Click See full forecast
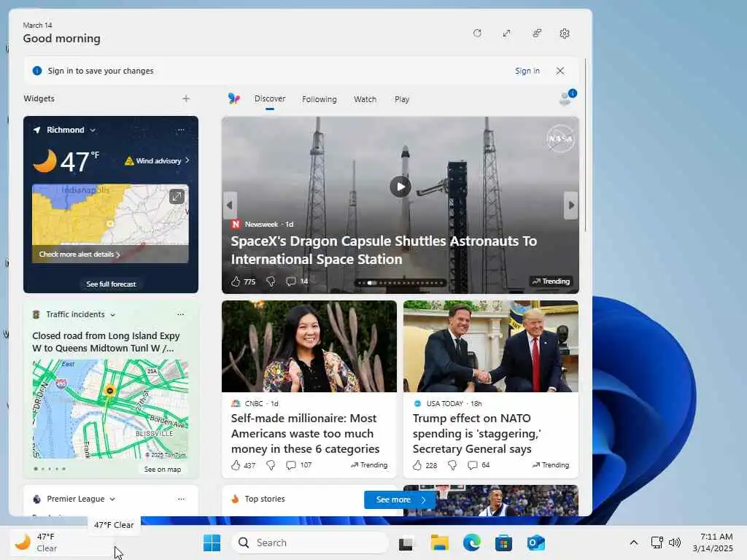Screen dimensions: 747x560 [111, 284]
